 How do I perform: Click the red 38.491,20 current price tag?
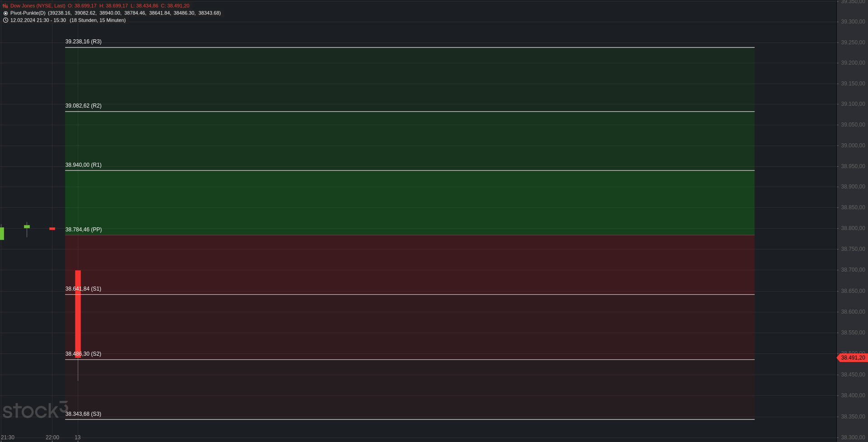tap(852, 358)
